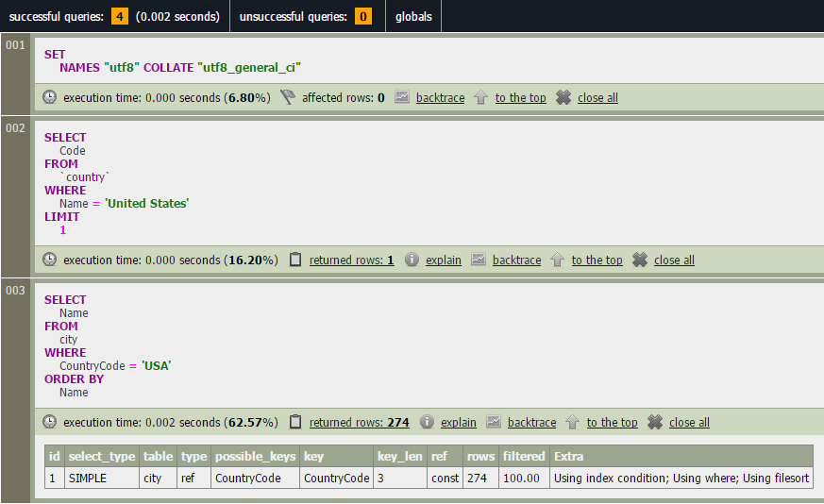The width and height of the screenshot is (824, 504).
Task: Click 'close all' link in query 001
Action: pyautogui.click(x=598, y=98)
